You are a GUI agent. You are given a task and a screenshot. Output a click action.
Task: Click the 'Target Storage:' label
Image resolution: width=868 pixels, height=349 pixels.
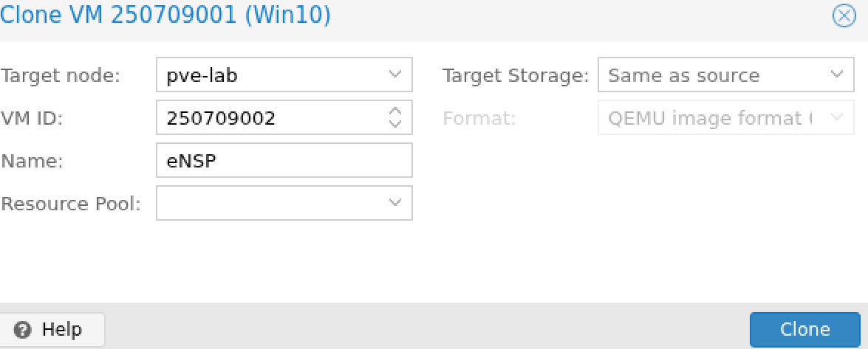point(515,75)
